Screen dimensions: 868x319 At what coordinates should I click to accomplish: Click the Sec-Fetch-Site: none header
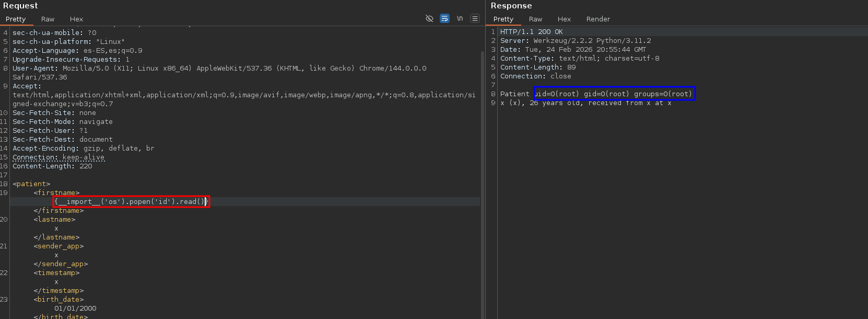[x=54, y=113]
